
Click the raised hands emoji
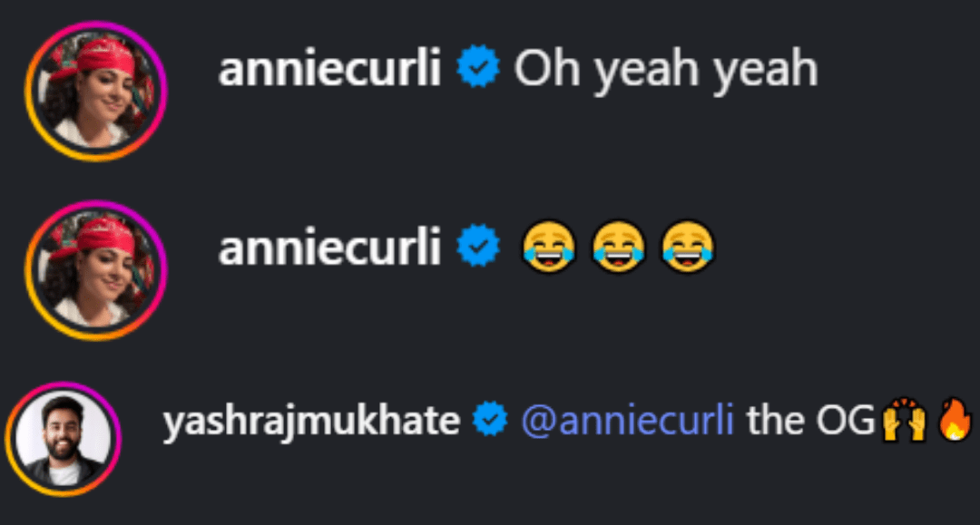(903, 420)
